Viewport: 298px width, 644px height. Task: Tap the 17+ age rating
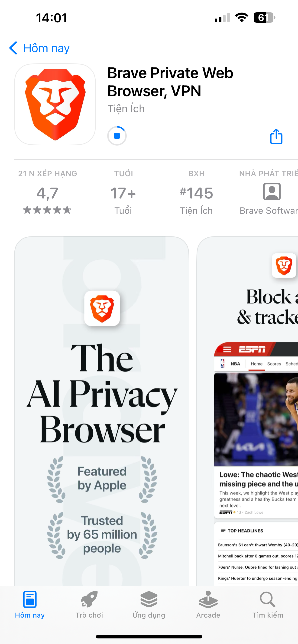[x=123, y=192]
